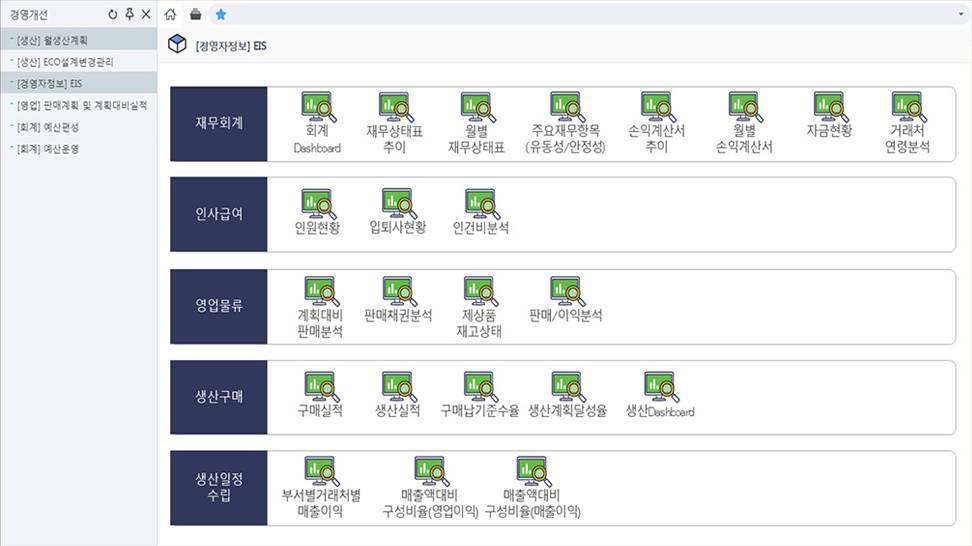Click the 생산일정 수립 category header

click(x=219, y=487)
